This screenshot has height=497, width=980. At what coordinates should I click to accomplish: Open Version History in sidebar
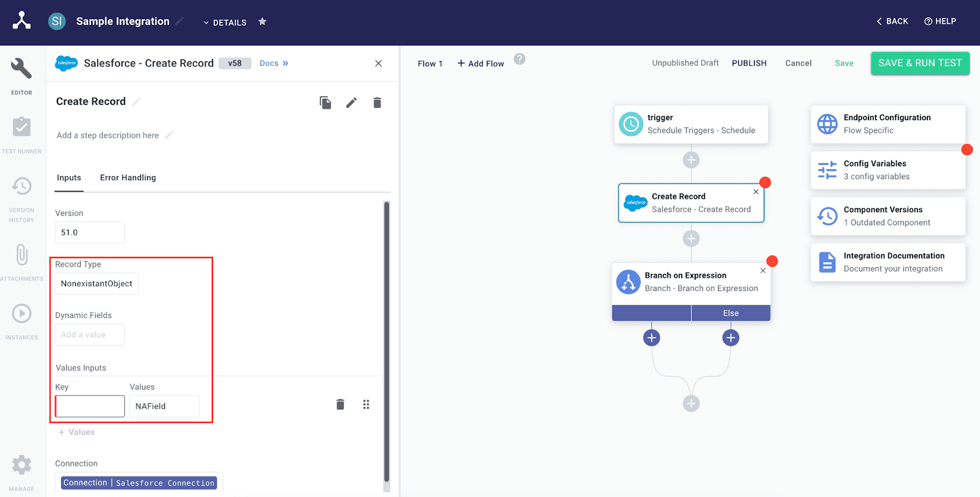click(21, 186)
